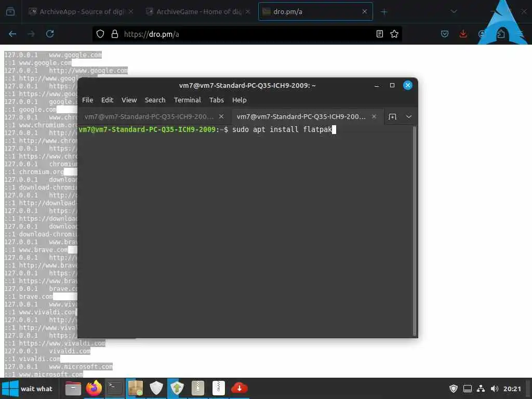Viewport: 532px width, 399px height.
Task: Click the URL field showing dro.pm/a
Action: [248, 34]
